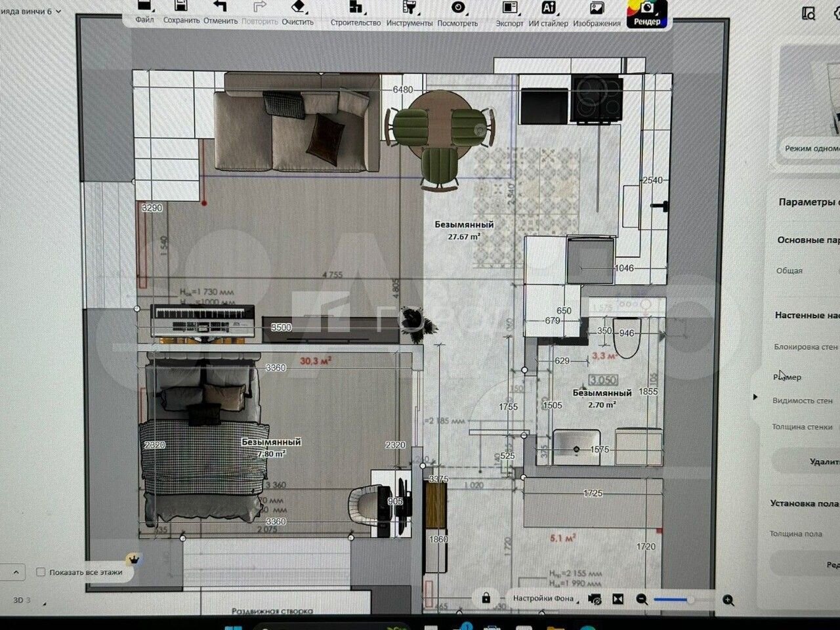Image resolution: width=840 pixels, height=630 pixels.
Task: Click the zoom out magnifier icon
Action: coord(642,600)
